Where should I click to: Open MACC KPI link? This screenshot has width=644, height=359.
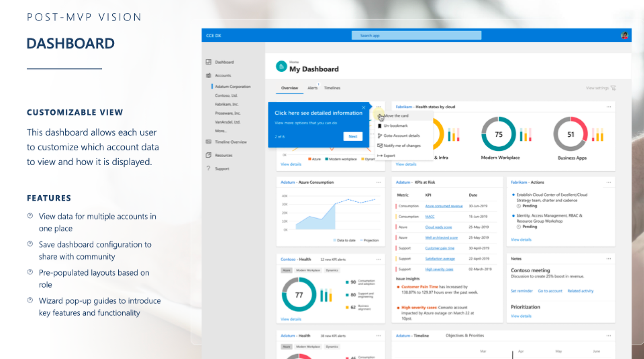[430, 216]
